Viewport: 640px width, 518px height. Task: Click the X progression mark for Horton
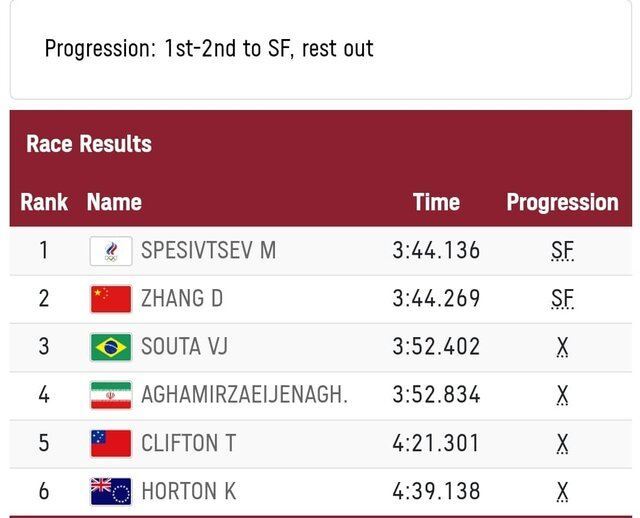pyautogui.click(x=562, y=491)
